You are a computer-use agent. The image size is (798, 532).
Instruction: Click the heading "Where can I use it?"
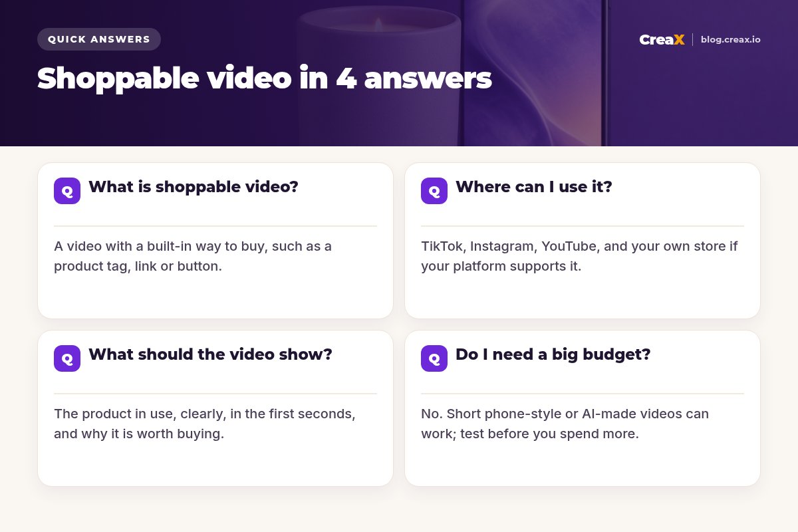(x=534, y=187)
